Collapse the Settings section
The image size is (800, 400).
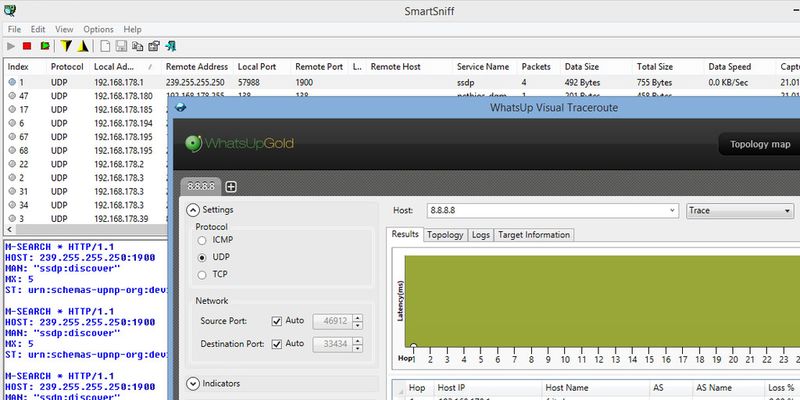[x=193, y=211]
